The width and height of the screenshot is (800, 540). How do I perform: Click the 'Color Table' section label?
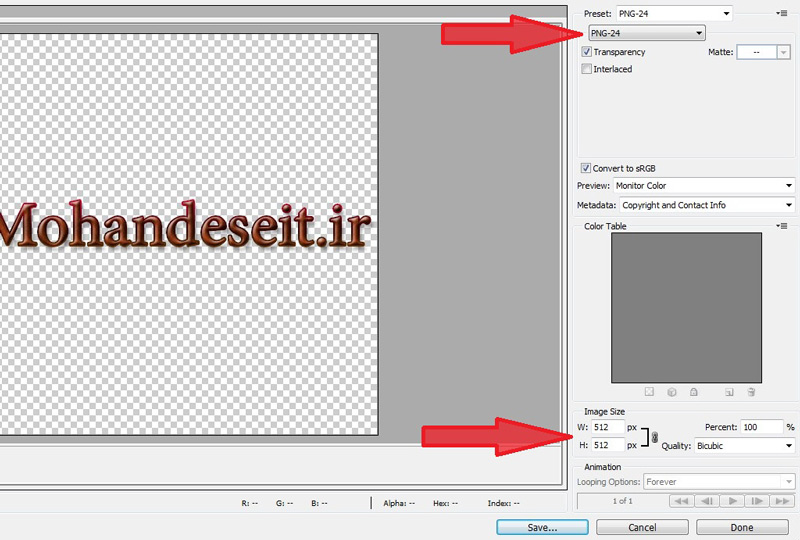pos(605,226)
